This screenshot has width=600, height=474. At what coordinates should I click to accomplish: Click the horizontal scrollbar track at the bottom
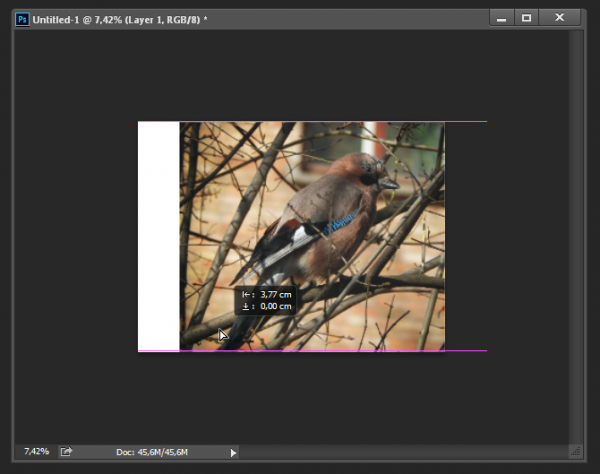coord(400,452)
